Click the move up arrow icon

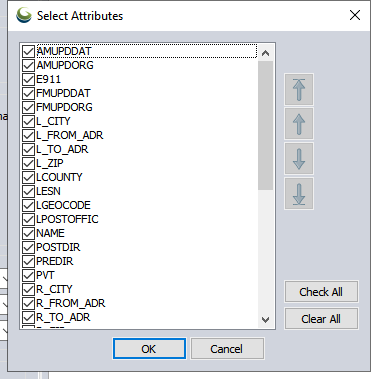[299, 124]
